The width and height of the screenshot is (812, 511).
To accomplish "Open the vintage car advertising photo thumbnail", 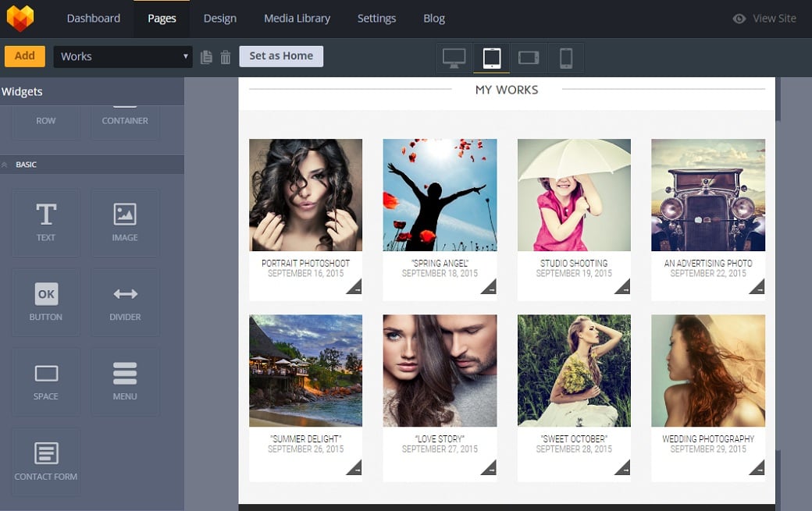I will (x=708, y=195).
